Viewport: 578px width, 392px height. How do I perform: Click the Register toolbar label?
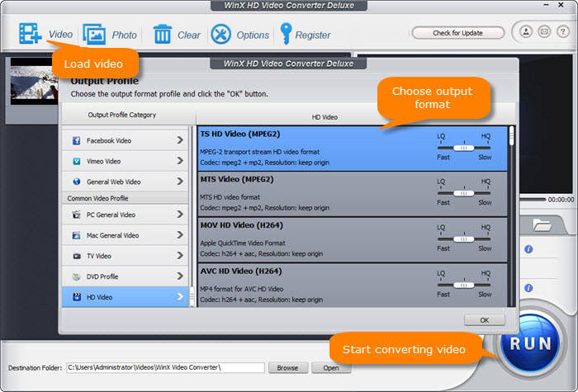click(x=313, y=35)
